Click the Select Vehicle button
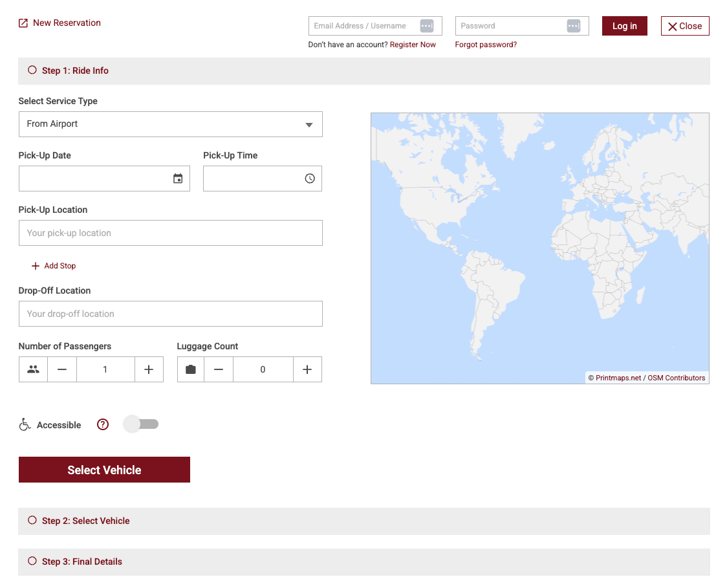The image size is (727, 588). pos(104,470)
